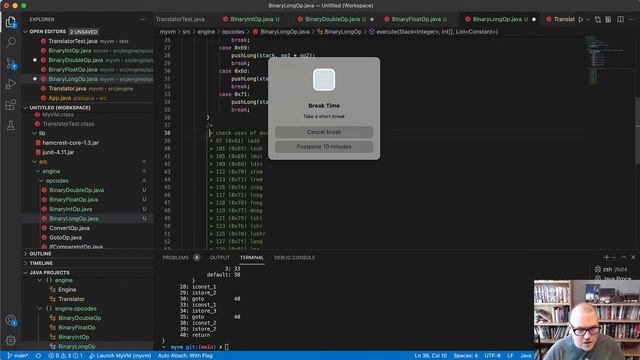Open BinaryLongOp.java in the opcodes folder
This screenshot has width=640, height=360.
(73, 219)
